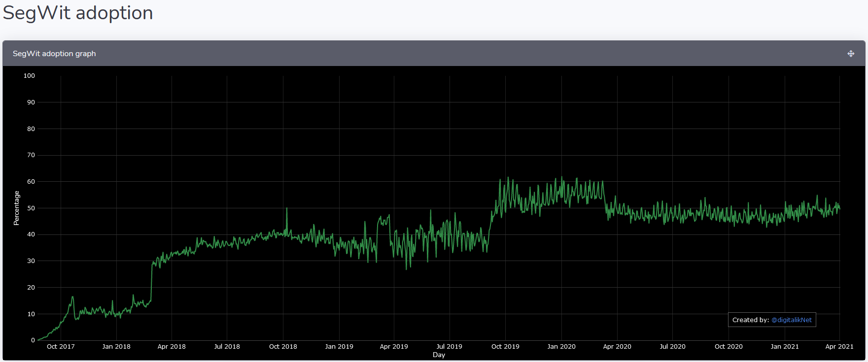The width and height of the screenshot is (868, 362).
Task: Click the "50" y-axis tick label
Action: pyautogui.click(x=31, y=208)
